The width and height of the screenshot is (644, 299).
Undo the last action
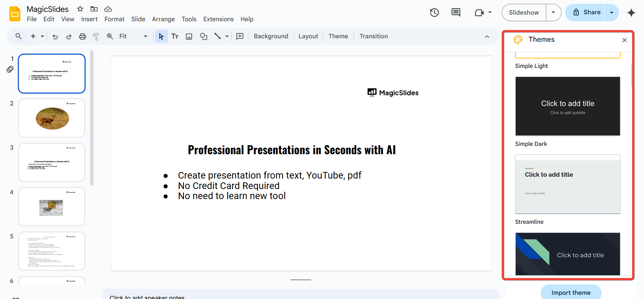[x=55, y=36]
